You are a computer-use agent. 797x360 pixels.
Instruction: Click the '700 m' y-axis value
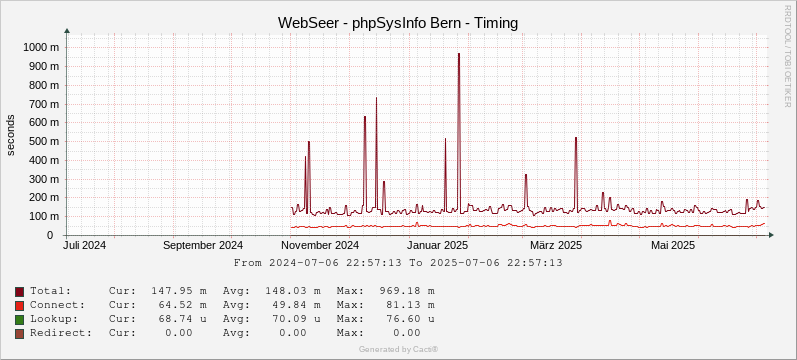(x=44, y=104)
